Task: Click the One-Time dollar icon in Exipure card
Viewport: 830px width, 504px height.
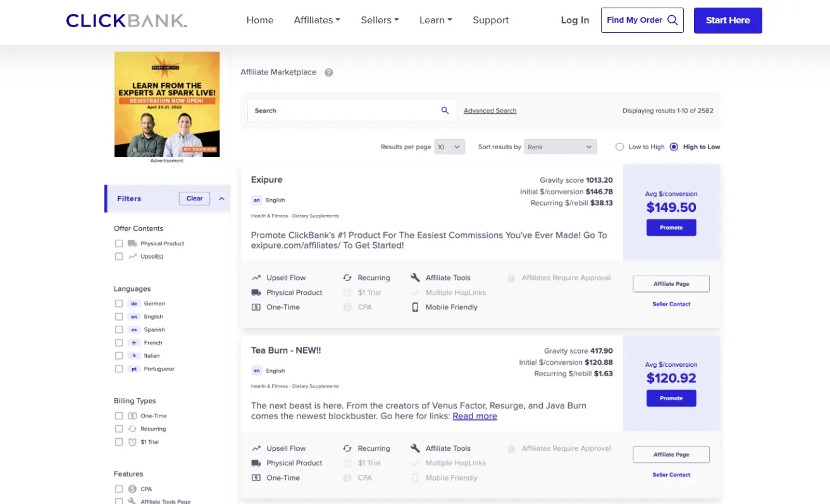Action: tap(256, 307)
